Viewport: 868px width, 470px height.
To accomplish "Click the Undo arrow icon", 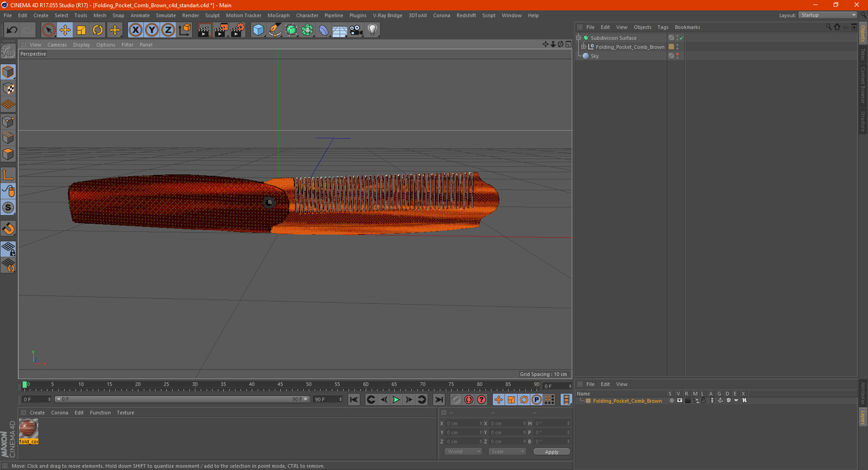I will click(12, 30).
